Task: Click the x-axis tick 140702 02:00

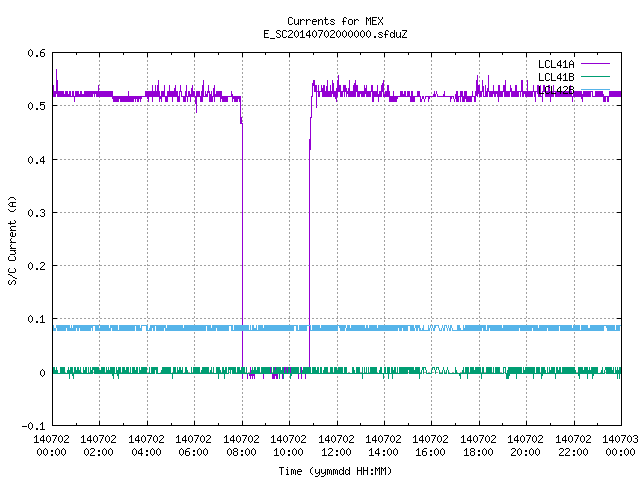Action: [98, 446]
